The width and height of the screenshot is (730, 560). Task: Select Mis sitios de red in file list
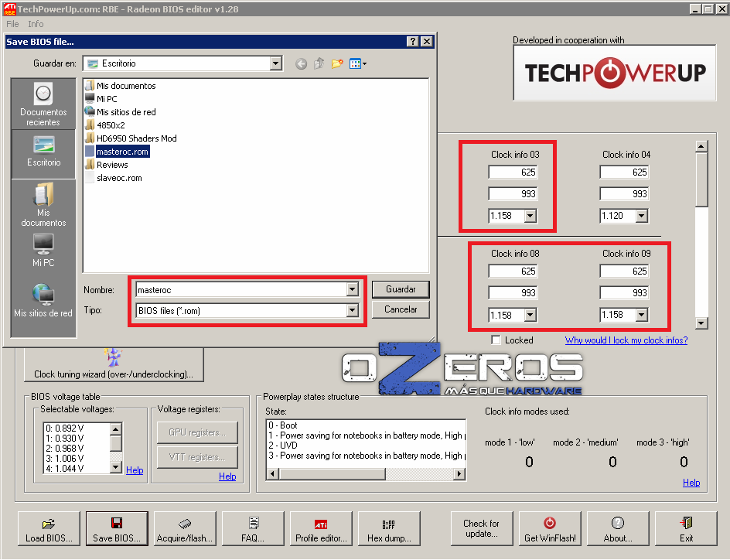click(x=121, y=112)
